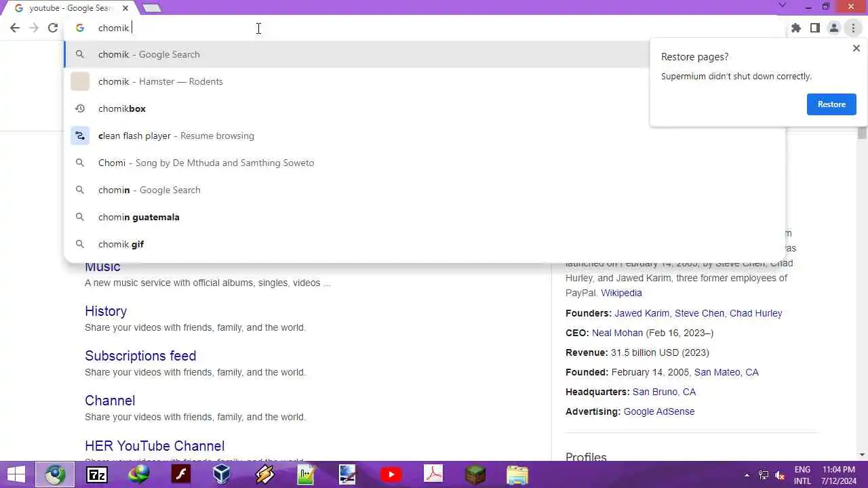The width and height of the screenshot is (868, 488).
Task: Follow the Wikipedia link
Action: [621, 293]
